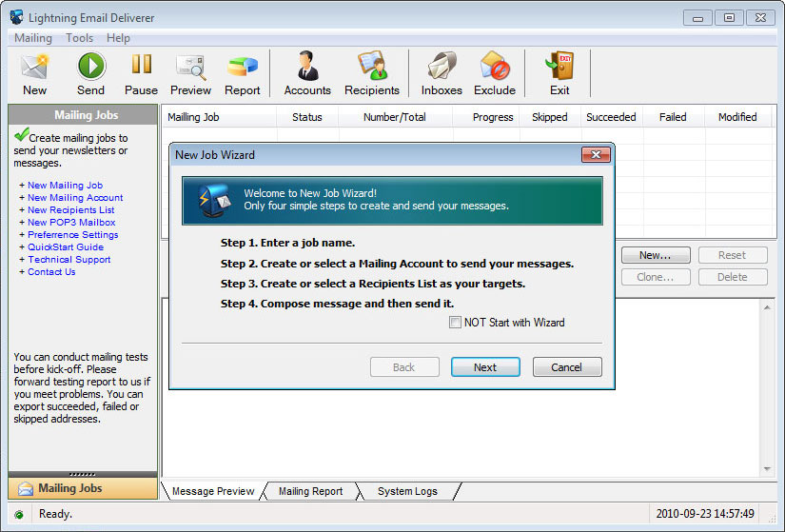Viewport: 785px width, 532px height.
Task: Click the Clone... button
Action: pyautogui.click(x=656, y=277)
